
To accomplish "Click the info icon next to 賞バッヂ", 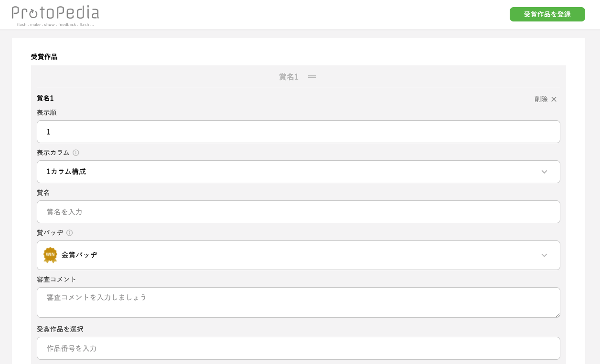I will pos(70,233).
